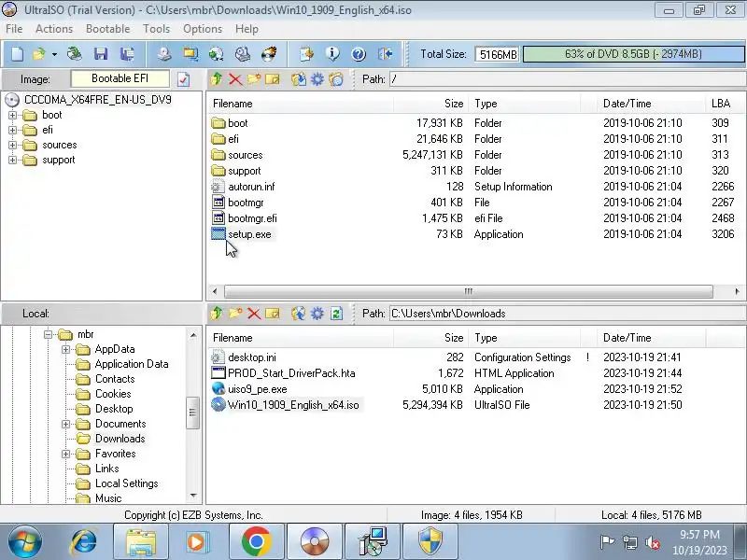Click the Extract icon in image pane toolbar
747x560 pixels.
click(x=299, y=79)
